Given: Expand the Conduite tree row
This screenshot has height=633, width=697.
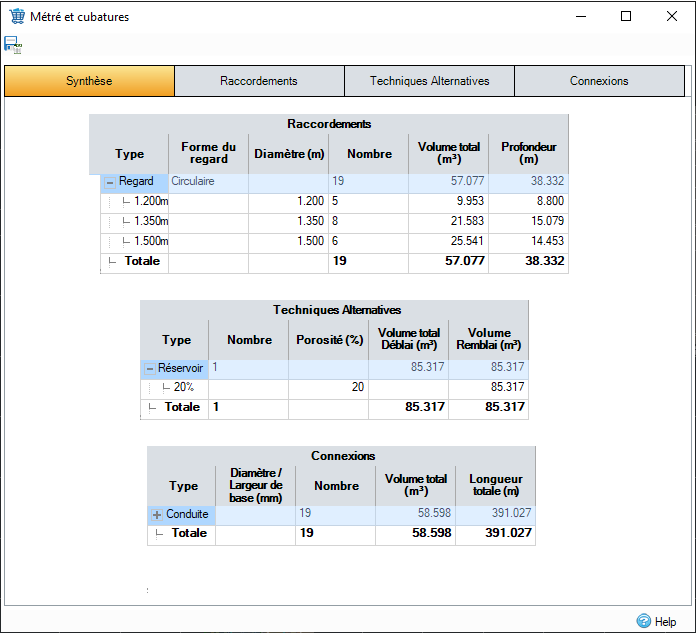Looking at the screenshot, I should pyautogui.click(x=157, y=515).
